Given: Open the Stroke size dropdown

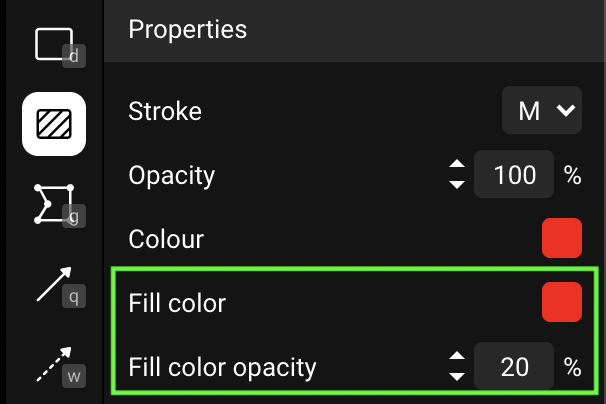Looking at the screenshot, I should 541,110.
